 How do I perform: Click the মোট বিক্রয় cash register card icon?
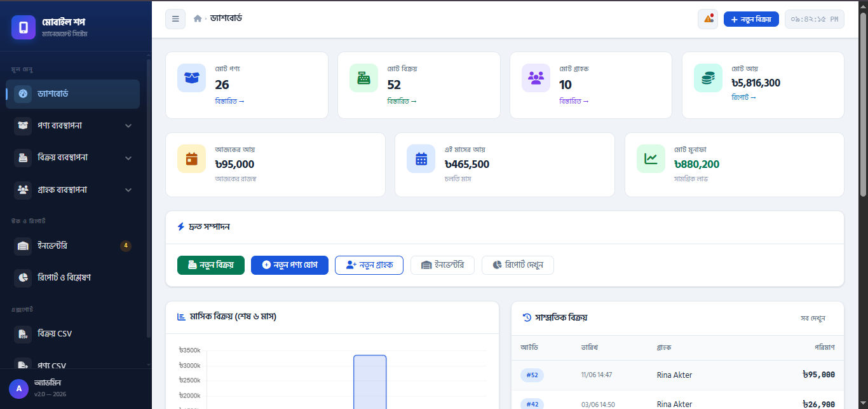(364, 78)
